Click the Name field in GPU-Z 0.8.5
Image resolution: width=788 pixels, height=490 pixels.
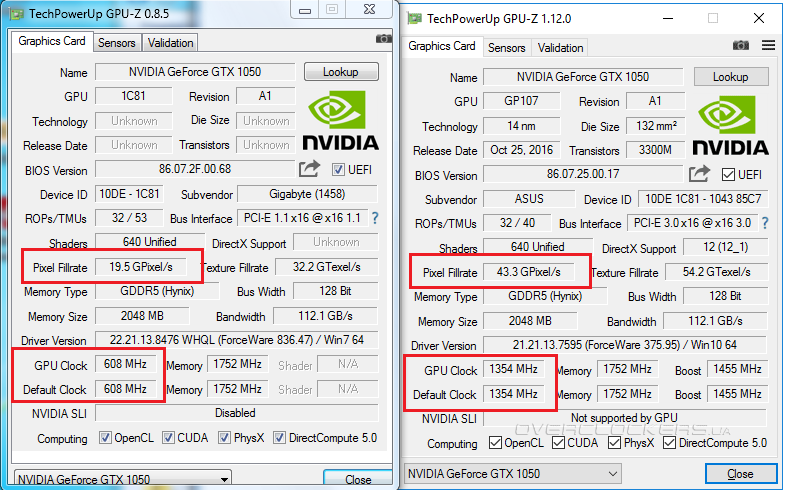tap(195, 72)
